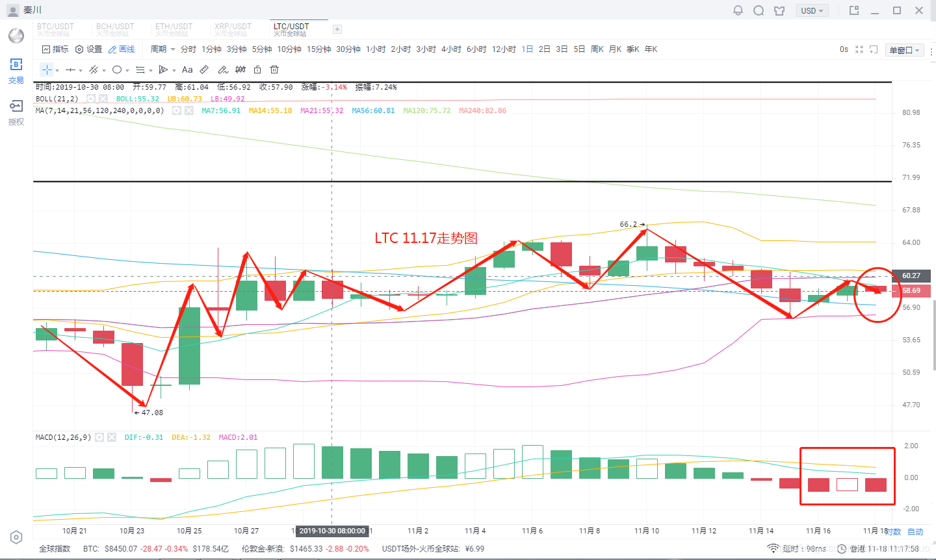Select the crosshair cursor tool
This screenshot has width=936, height=560.
[x=47, y=70]
